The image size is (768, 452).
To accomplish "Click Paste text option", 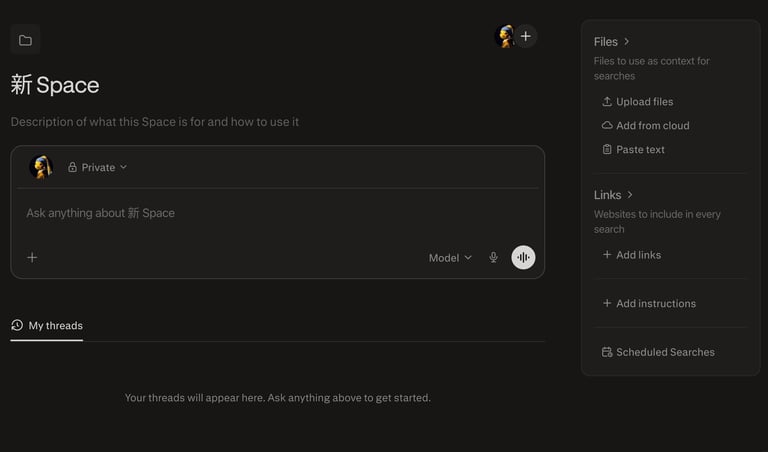I will pos(640,150).
